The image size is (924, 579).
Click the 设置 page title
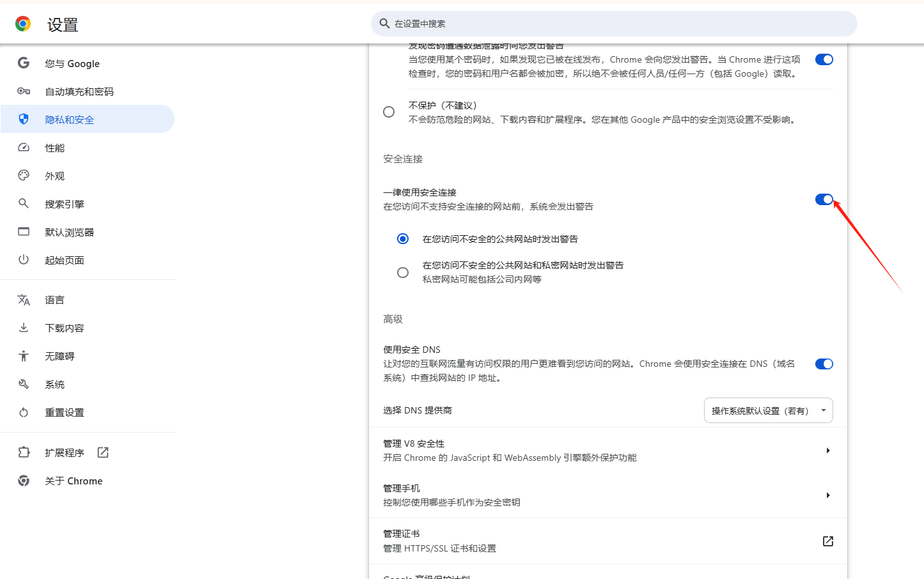coord(63,25)
